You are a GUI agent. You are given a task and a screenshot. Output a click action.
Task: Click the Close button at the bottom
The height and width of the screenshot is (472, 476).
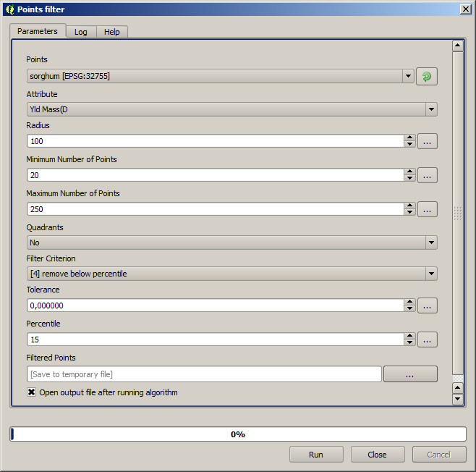(x=377, y=455)
